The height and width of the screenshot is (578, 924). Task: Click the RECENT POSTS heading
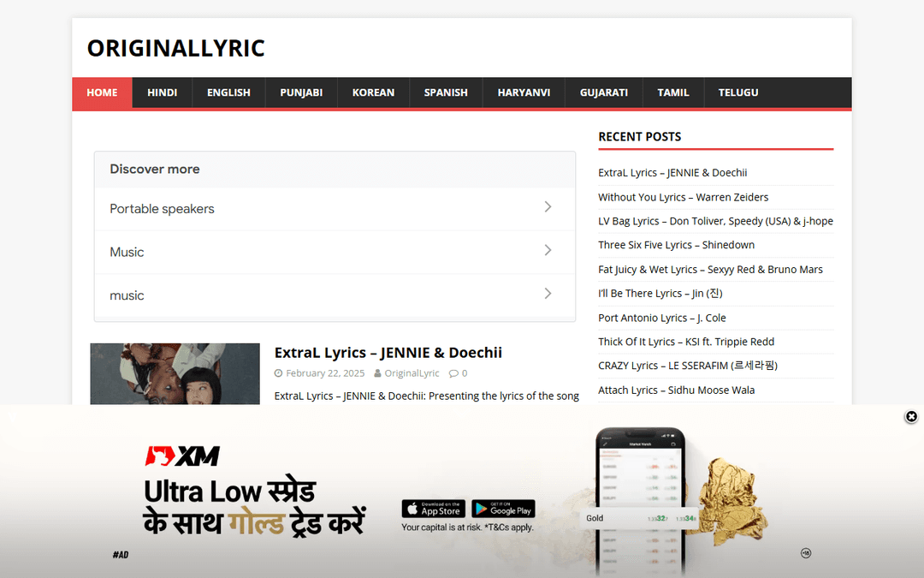pos(639,137)
